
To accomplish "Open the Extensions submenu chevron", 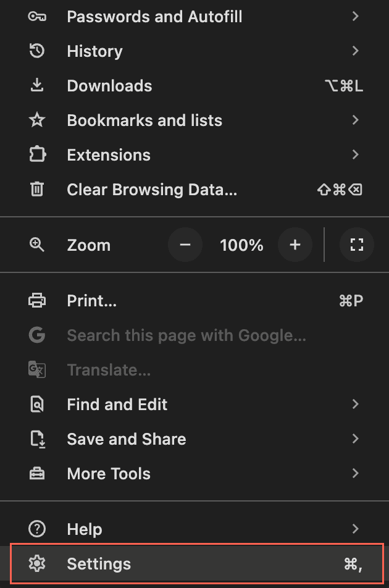I will click(x=355, y=154).
